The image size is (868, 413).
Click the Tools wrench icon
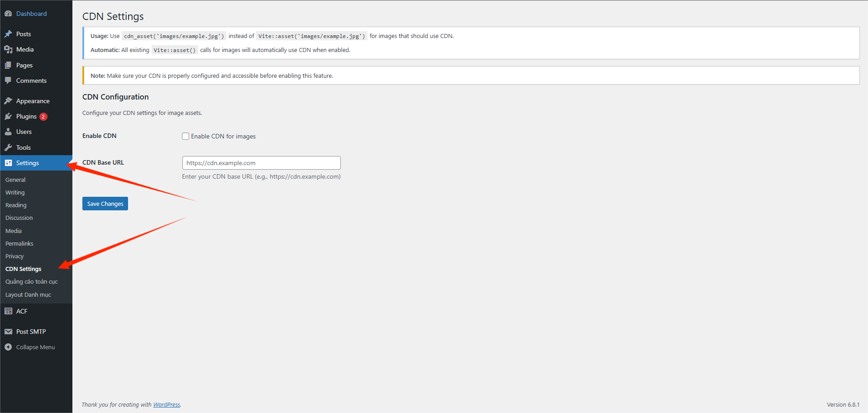(8, 147)
